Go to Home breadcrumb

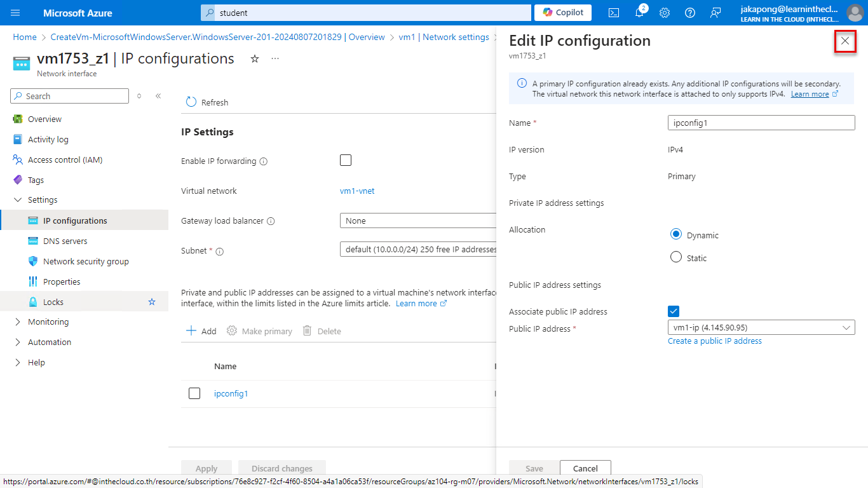pyautogui.click(x=25, y=37)
